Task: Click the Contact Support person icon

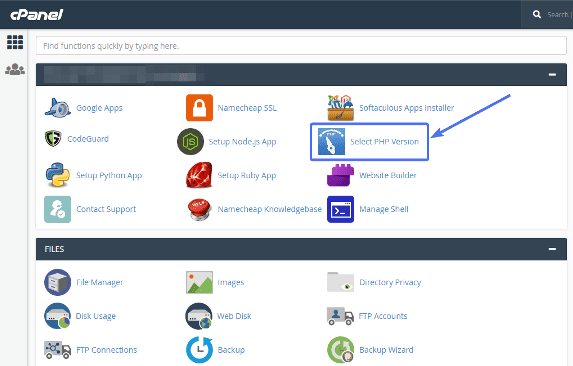Action: tap(57, 209)
